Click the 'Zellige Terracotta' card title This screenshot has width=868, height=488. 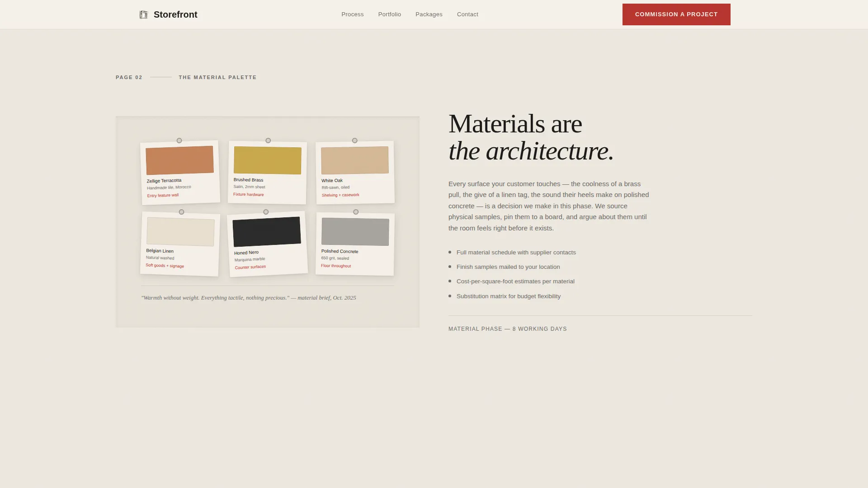[164, 181]
